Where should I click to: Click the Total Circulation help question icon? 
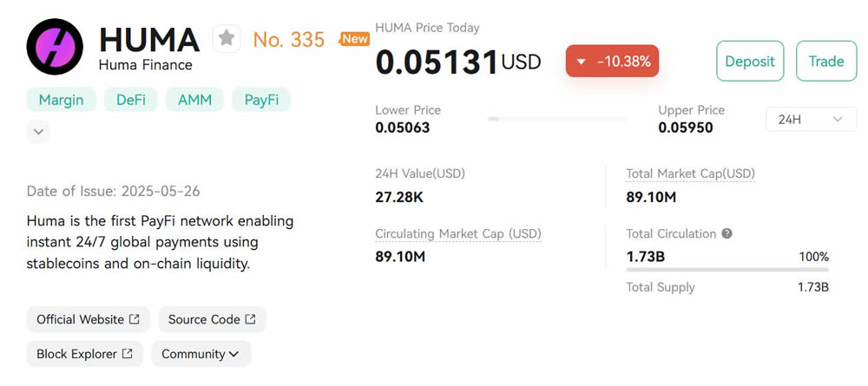pos(727,234)
